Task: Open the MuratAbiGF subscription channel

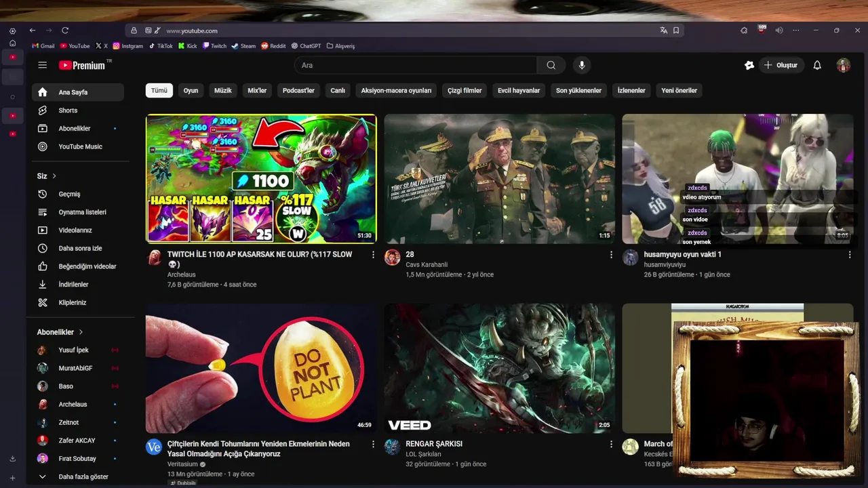Action: point(78,368)
